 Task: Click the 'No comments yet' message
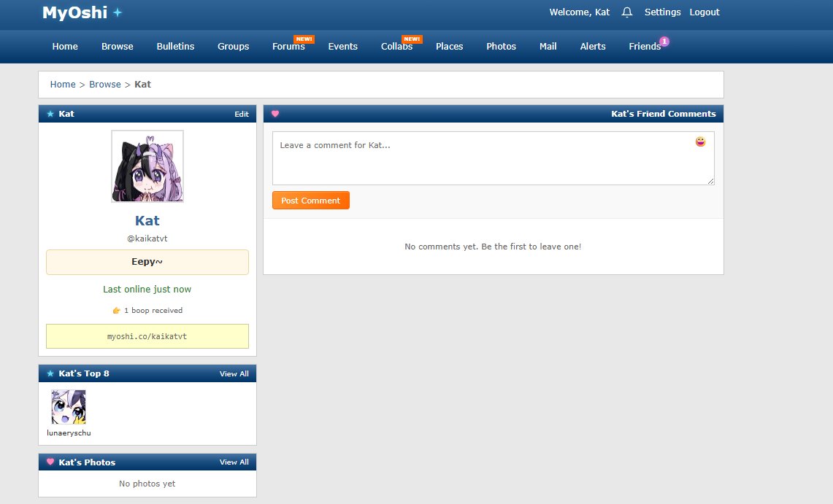click(x=493, y=247)
